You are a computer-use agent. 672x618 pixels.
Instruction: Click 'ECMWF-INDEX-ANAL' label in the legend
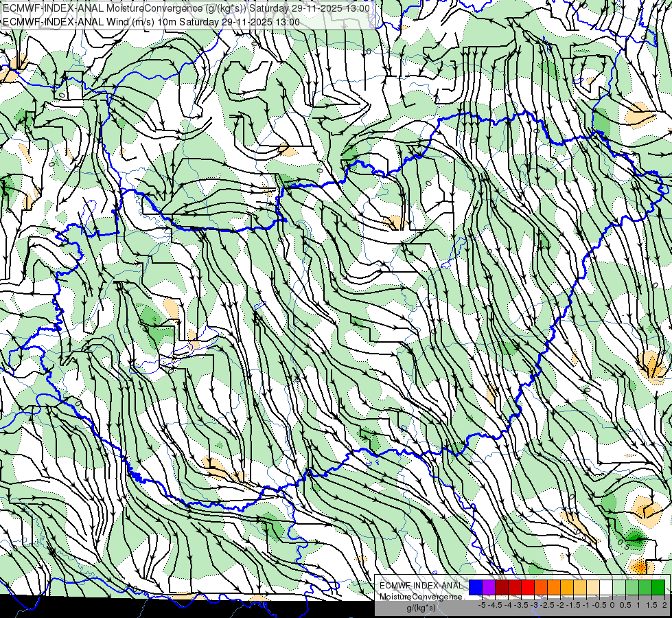click(421, 586)
